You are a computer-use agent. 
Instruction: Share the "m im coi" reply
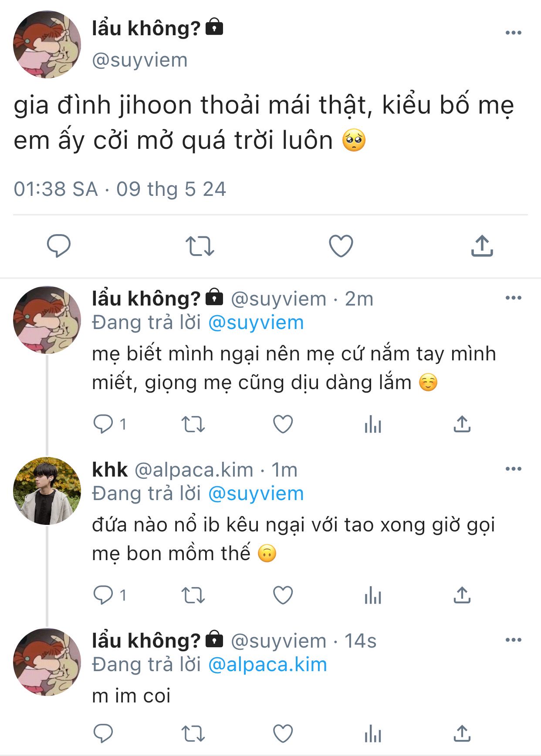[462, 734]
